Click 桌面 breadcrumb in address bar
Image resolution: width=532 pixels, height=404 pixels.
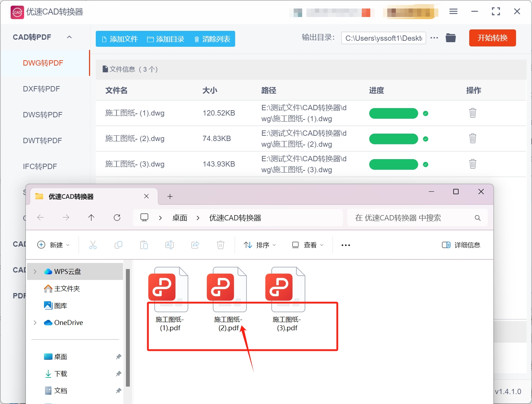click(180, 218)
